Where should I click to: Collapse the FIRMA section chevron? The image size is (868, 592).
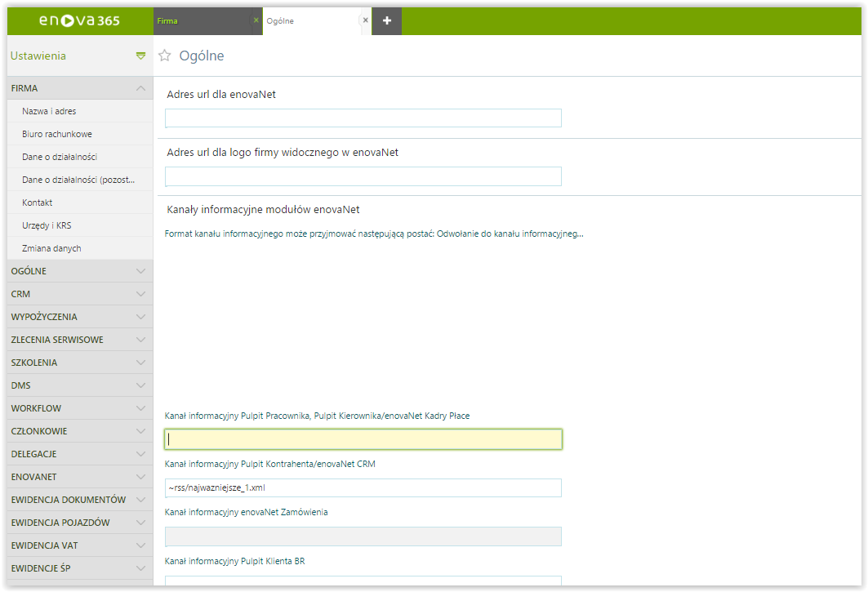140,88
